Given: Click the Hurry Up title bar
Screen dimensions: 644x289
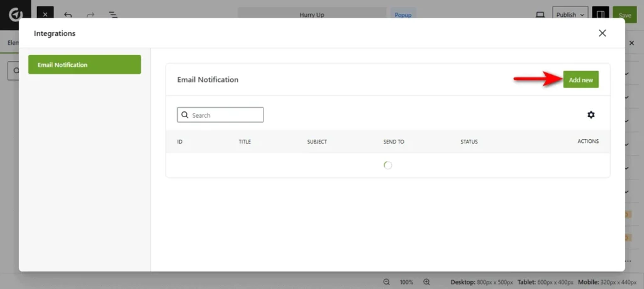Looking at the screenshot, I should (x=312, y=14).
